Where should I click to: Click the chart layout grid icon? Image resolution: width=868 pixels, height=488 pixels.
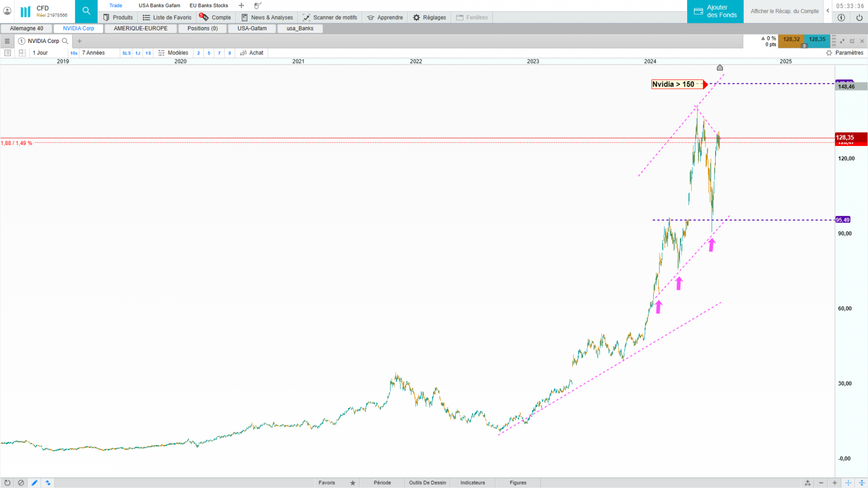pyautogui.click(x=22, y=53)
